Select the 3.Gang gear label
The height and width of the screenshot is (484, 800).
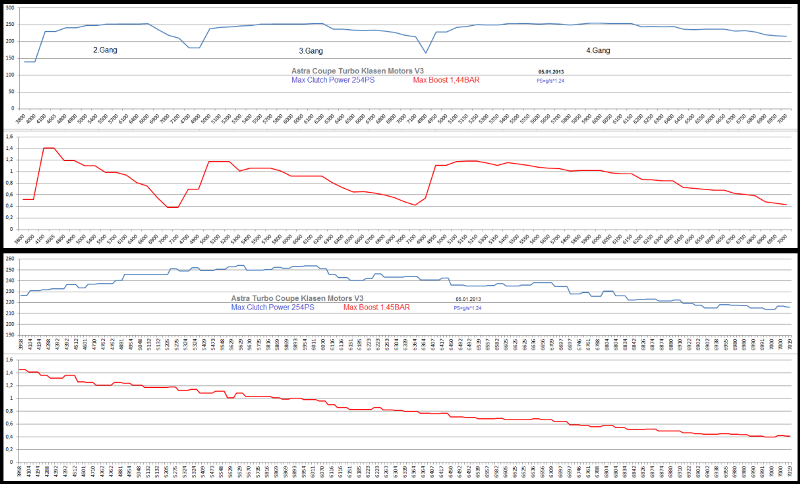point(316,50)
